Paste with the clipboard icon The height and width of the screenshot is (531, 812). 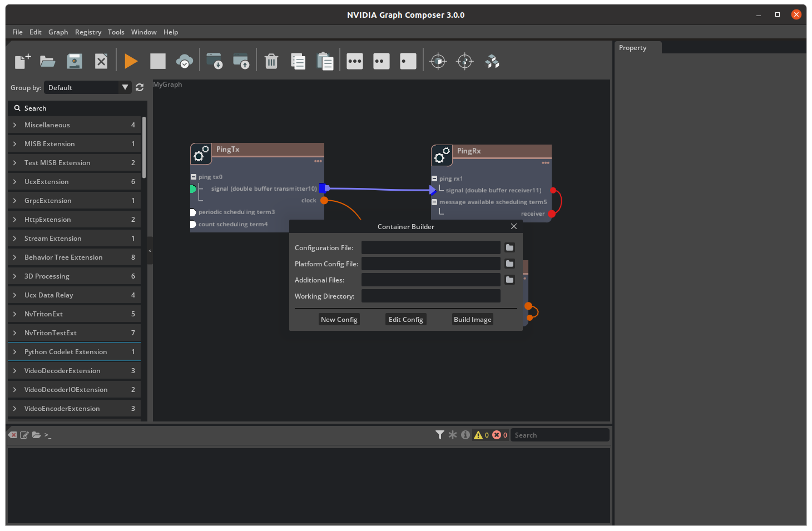[325, 61]
